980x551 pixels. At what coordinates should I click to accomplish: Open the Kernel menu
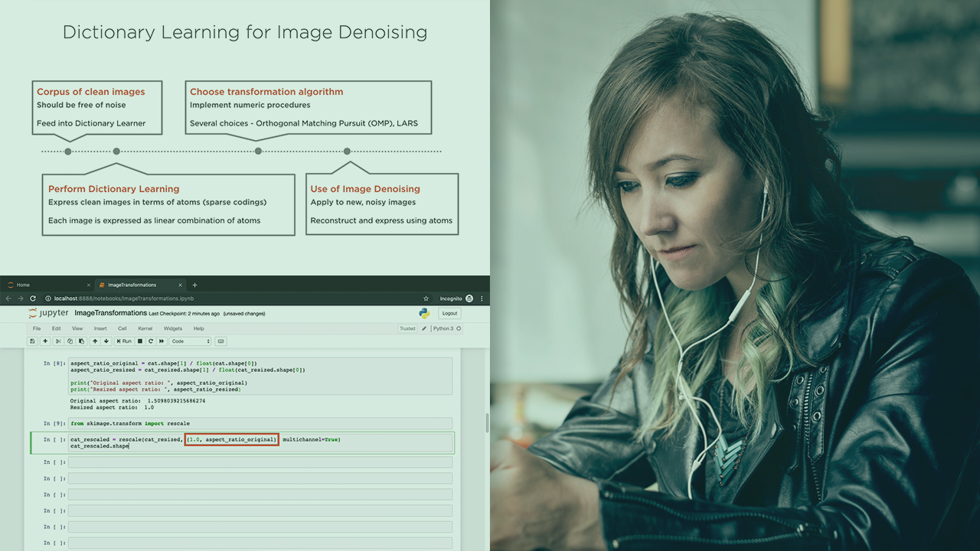[145, 328]
